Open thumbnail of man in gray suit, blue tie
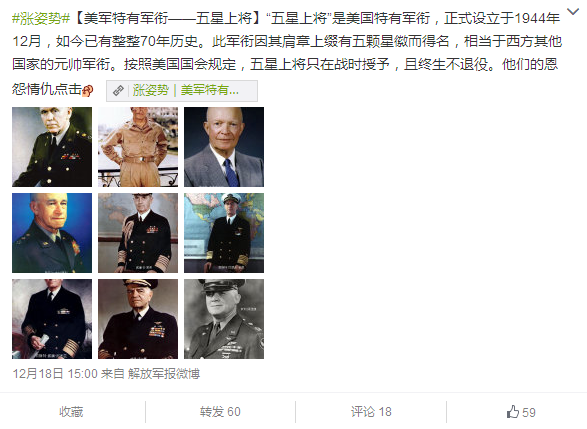 point(224,147)
